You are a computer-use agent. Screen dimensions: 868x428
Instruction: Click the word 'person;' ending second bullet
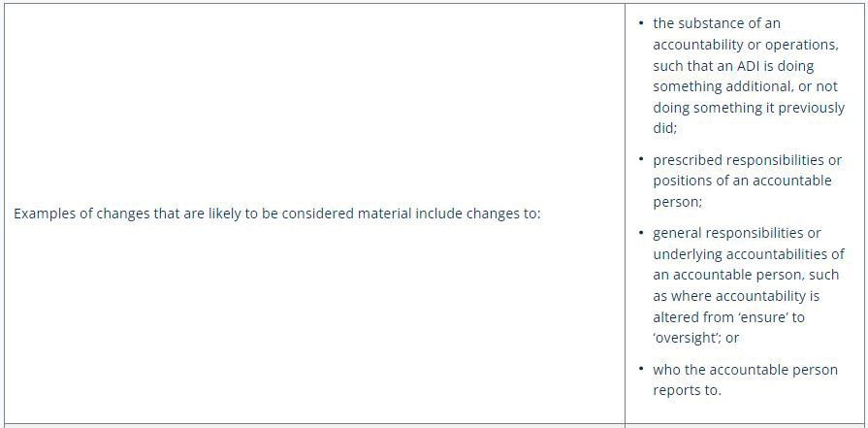click(x=678, y=203)
